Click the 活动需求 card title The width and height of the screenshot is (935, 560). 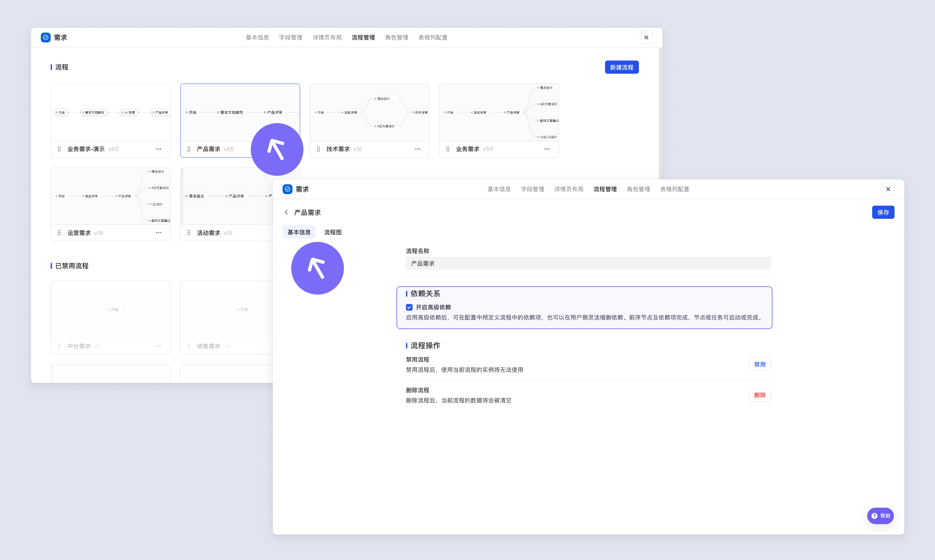[209, 233]
